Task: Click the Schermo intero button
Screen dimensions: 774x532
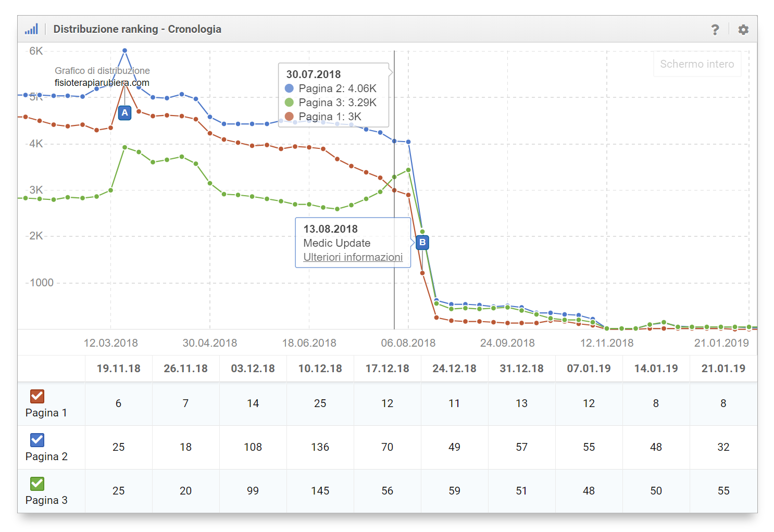Action: coord(697,64)
